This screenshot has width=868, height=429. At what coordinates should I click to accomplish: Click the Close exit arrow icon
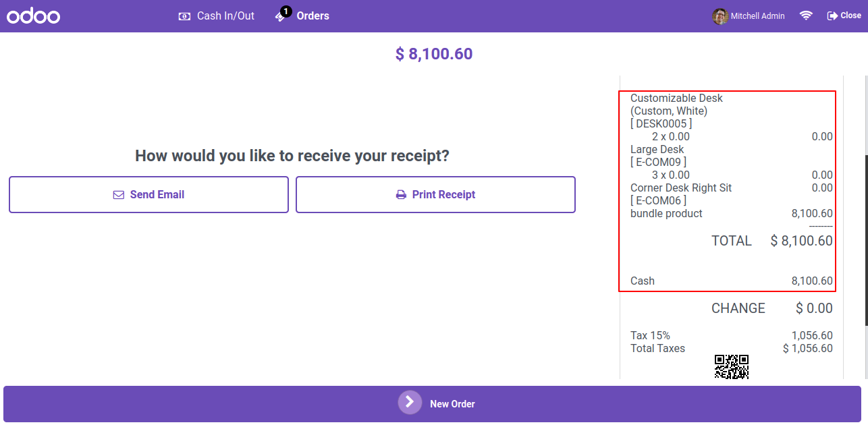click(x=832, y=16)
